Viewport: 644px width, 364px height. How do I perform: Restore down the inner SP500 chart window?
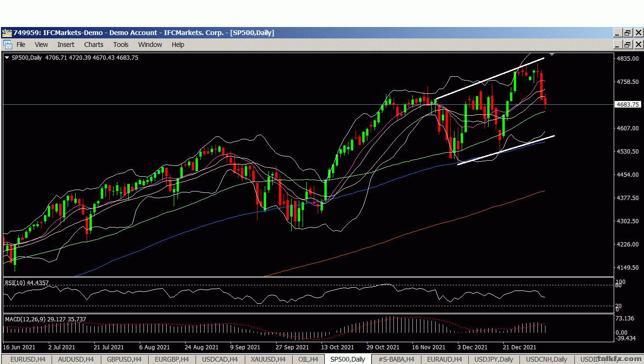[x=627, y=45]
